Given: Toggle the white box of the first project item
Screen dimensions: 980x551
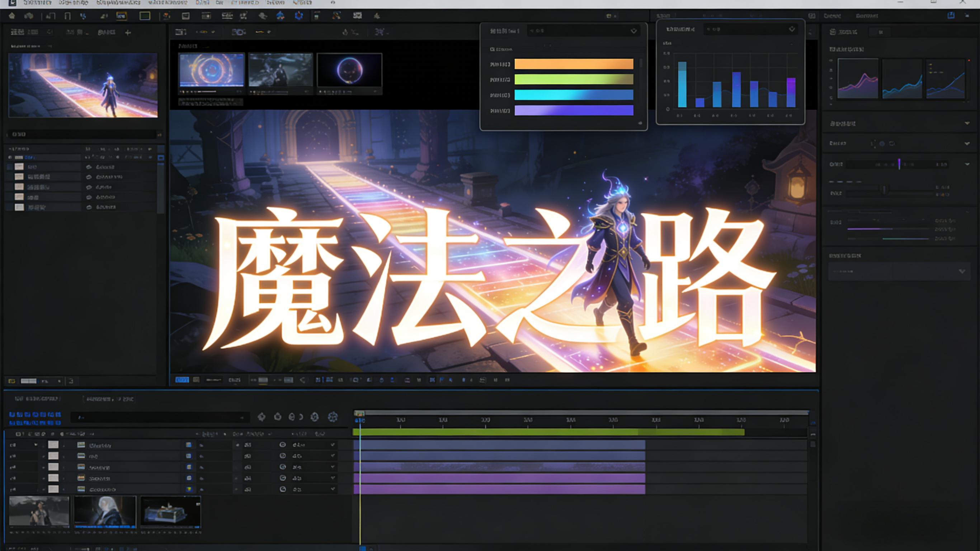Looking at the screenshot, I should click(x=19, y=167).
